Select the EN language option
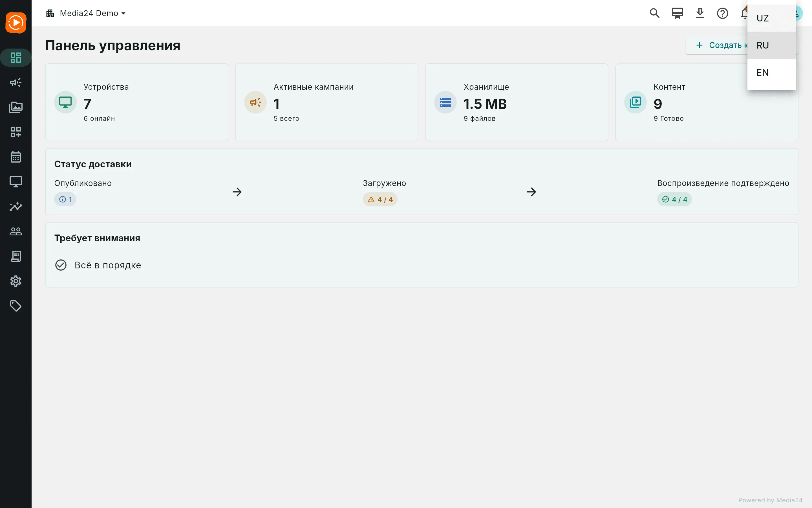Image resolution: width=812 pixels, height=508 pixels. point(771,72)
